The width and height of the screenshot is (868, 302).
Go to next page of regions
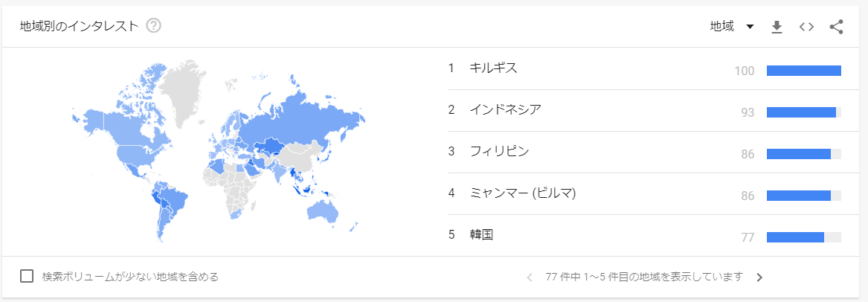tap(759, 277)
